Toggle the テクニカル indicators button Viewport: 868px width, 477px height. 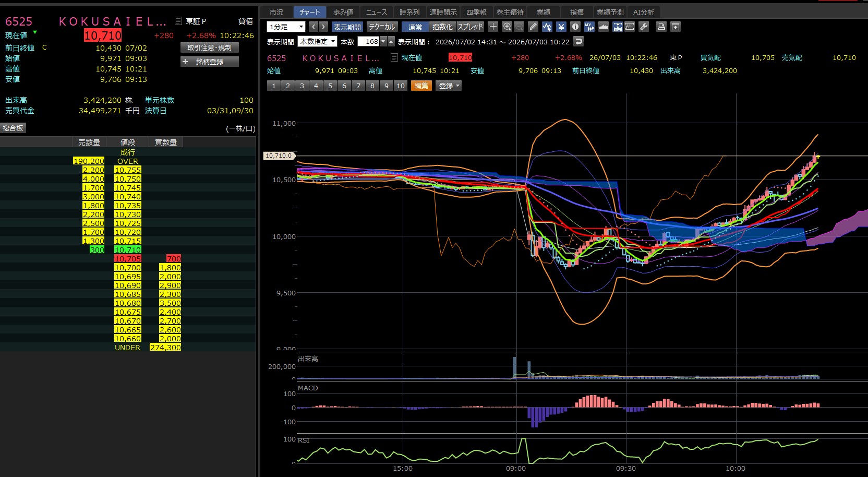point(382,27)
